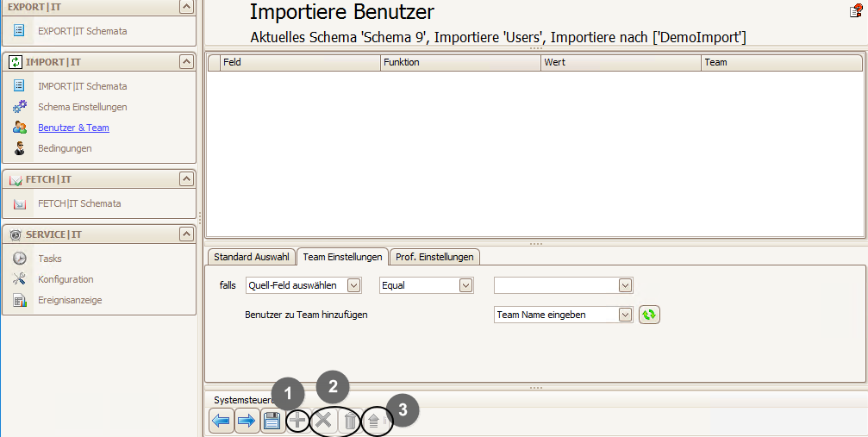Open the Prof. Einstellungen tab

click(434, 257)
